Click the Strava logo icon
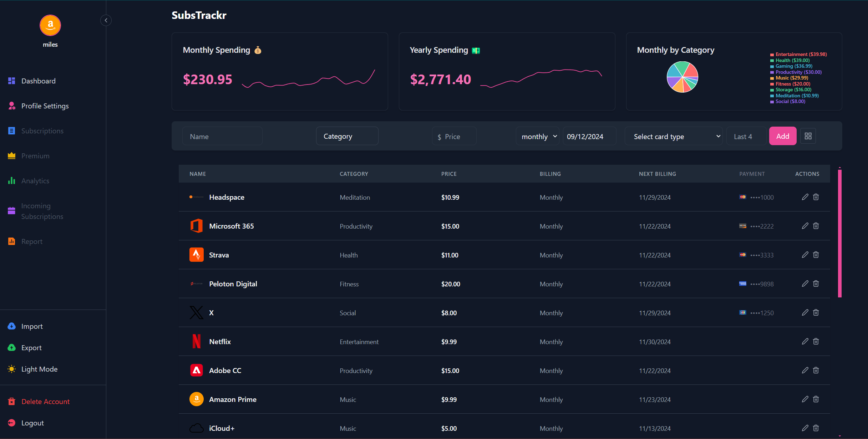 click(x=197, y=255)
